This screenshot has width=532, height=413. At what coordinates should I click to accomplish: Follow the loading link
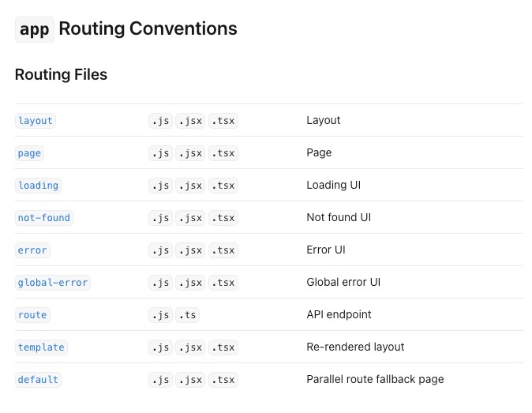click(x=38, y=186)
